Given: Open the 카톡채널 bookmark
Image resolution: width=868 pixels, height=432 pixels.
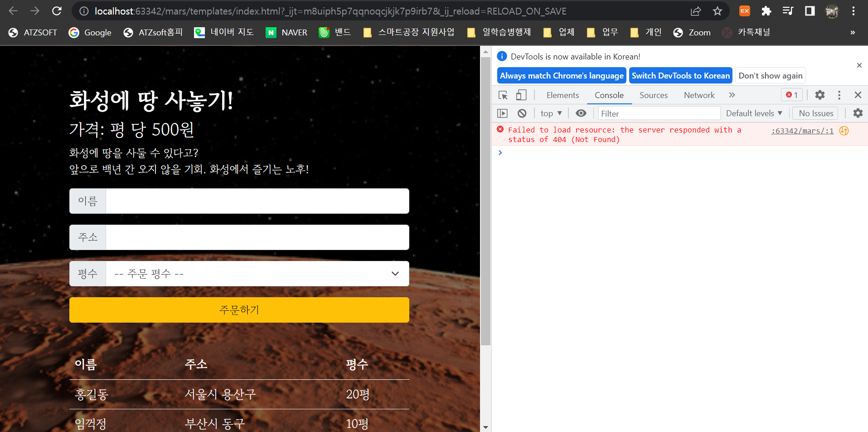Looking at the screenshot, I should click(746, 32).
